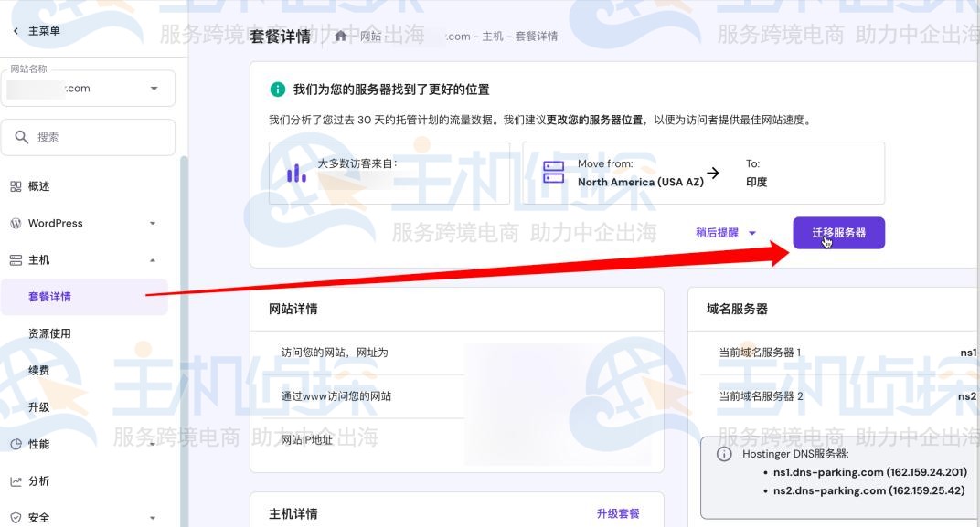This screenshot has width=980, height=527.
Task: Click the visitor statistics bar chart icon
Action: click(294, 173)
